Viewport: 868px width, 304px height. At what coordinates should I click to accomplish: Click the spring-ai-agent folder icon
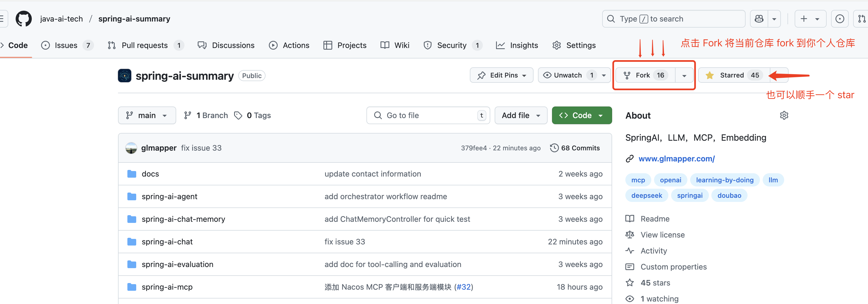coord(132,196)
